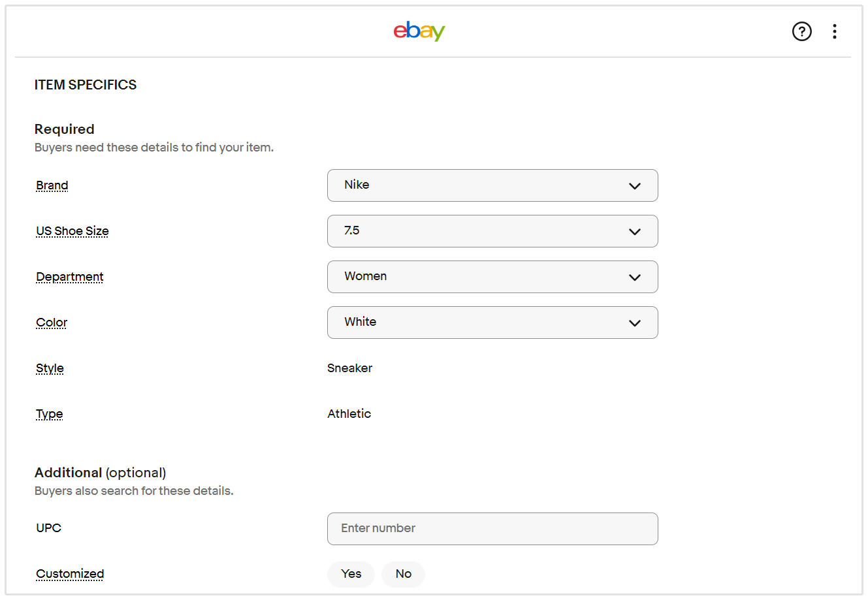Select No for Customized
Screen dimensions: 868x600
[x=403, y=574]
